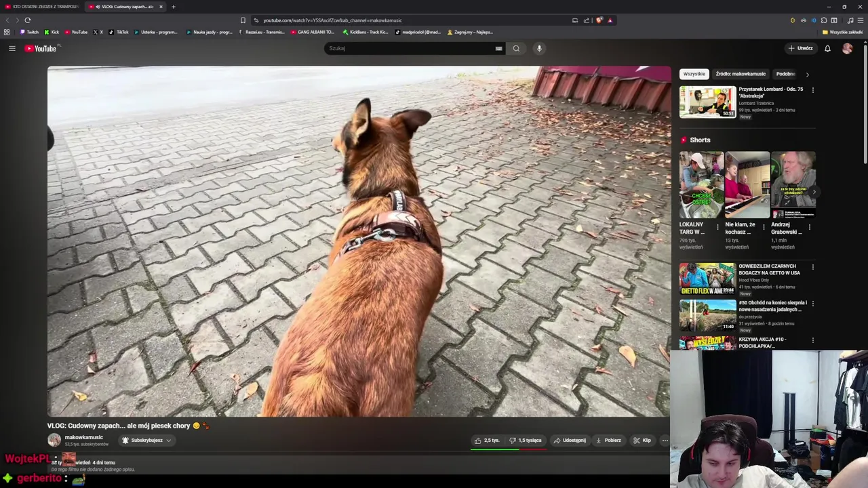Open the Brave Shields lion icon

point(599,20)
